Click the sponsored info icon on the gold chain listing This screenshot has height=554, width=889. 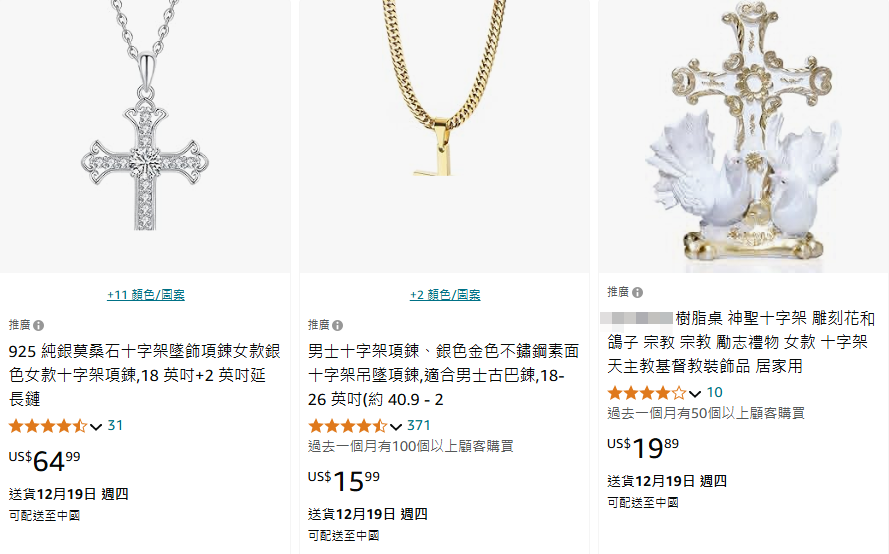point(337,325)
